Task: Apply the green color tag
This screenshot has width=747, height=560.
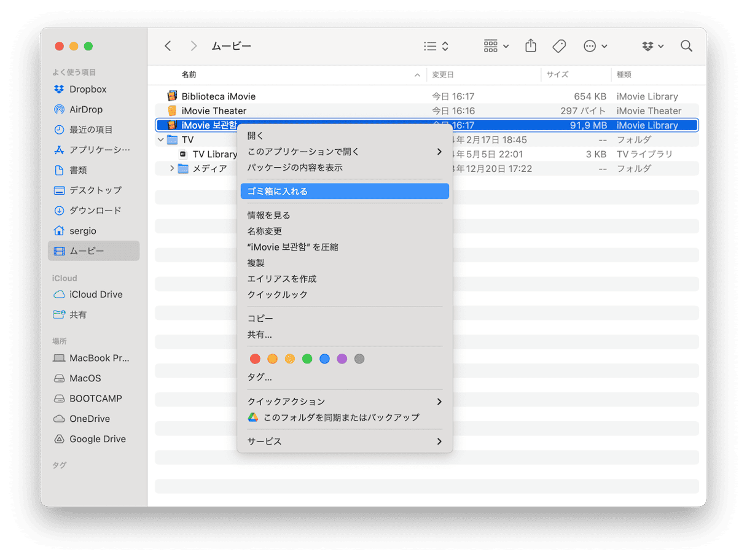Action: (x=307, y=359)
